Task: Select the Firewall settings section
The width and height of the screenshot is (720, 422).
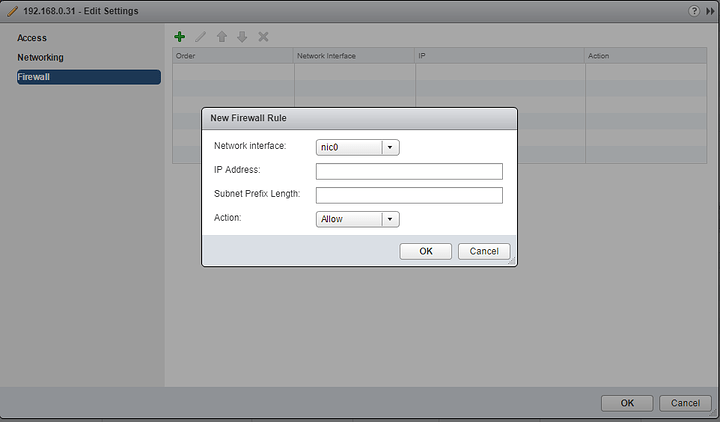Action: [89, 77]
